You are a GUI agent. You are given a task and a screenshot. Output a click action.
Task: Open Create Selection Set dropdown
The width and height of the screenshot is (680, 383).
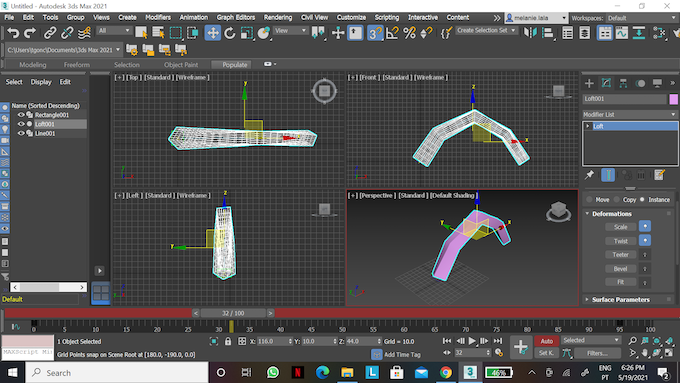pyautogui.click(x=486, y=31)
